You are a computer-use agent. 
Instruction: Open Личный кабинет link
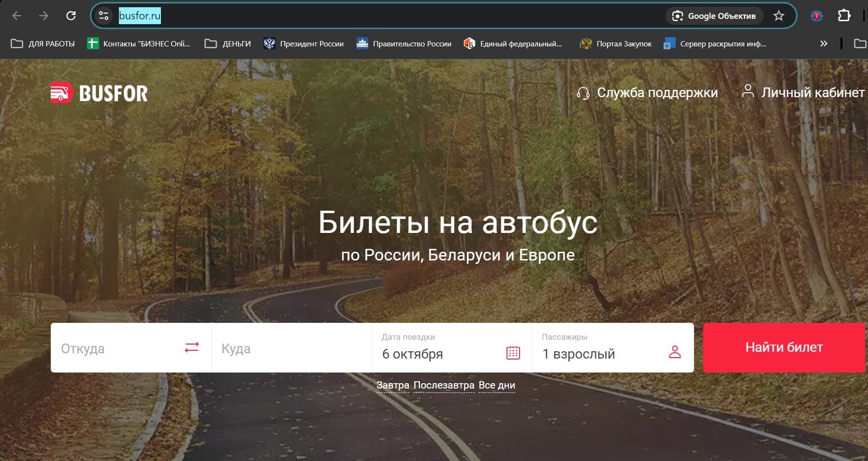point(813,92)
